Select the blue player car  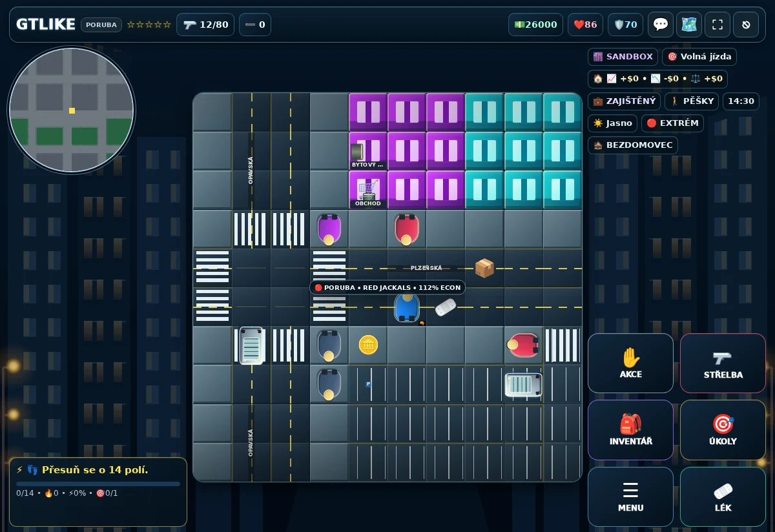point(407,307)
